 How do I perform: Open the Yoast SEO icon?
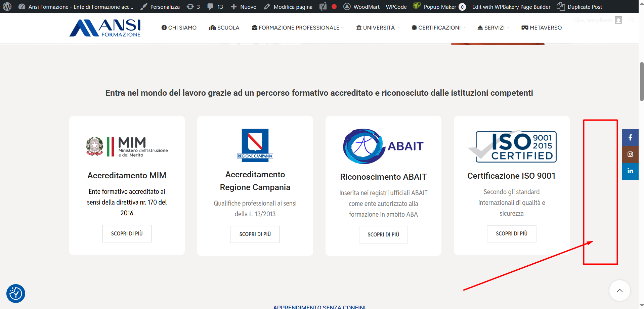323,7
